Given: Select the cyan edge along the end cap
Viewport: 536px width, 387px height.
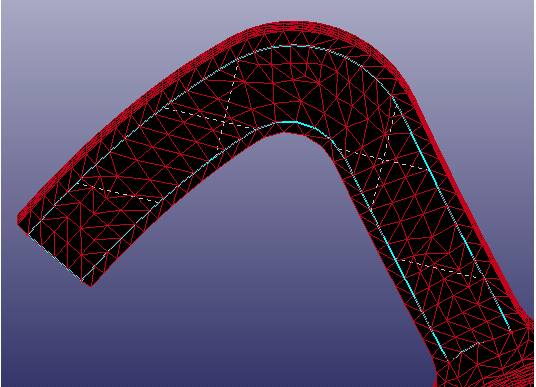Looking at the screenshot, I should (x=55, y=257).
